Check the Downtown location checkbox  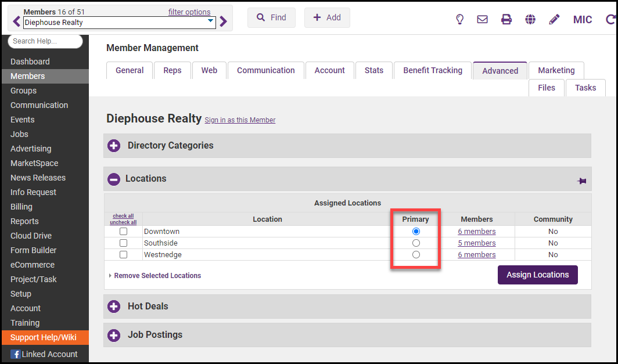click(x=123, y=232)
